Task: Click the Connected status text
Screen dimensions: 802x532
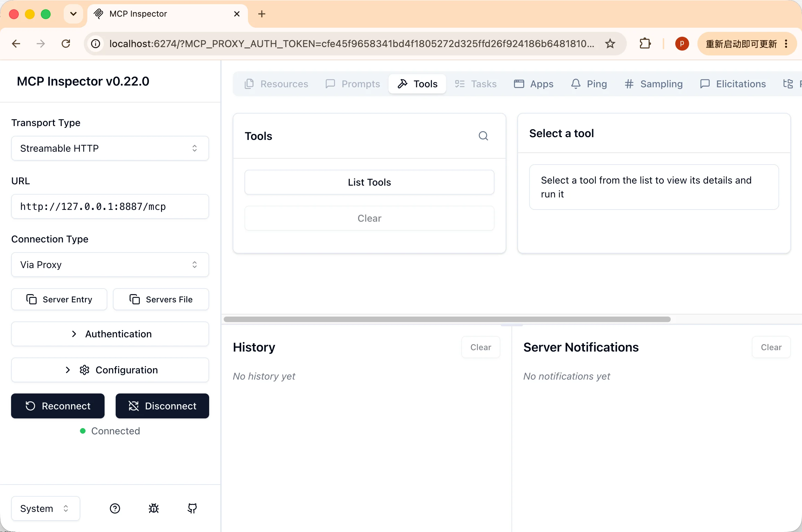Action: coord(115,431)
